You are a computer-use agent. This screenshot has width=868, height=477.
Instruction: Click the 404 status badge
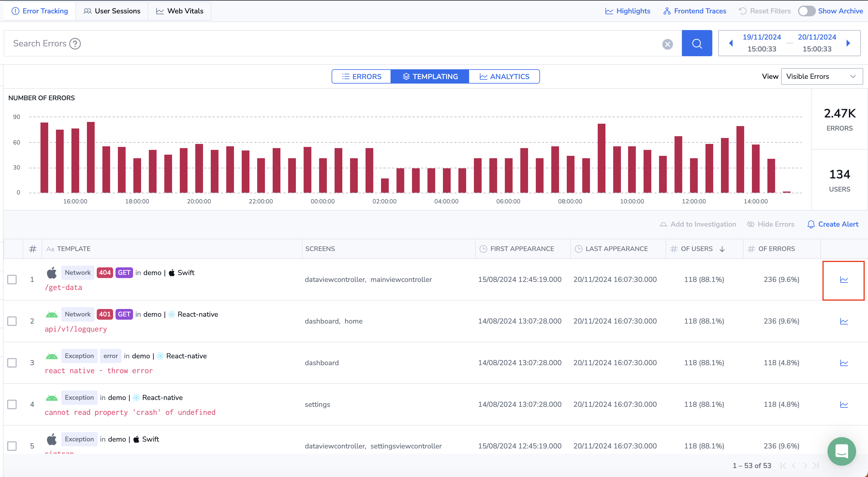pos(105,273)
